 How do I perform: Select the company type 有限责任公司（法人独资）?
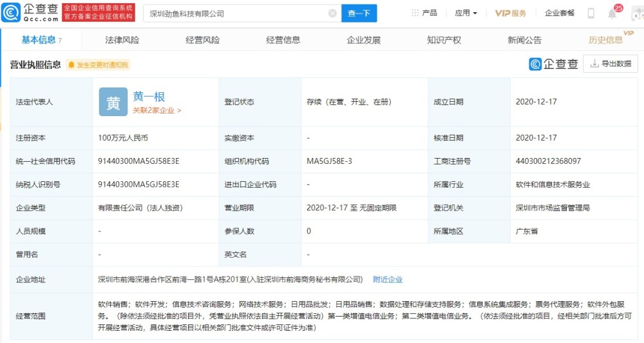tap(140, 208)
